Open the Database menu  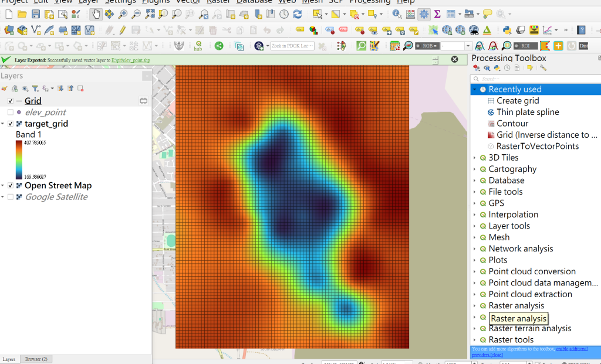pos(254,2)
